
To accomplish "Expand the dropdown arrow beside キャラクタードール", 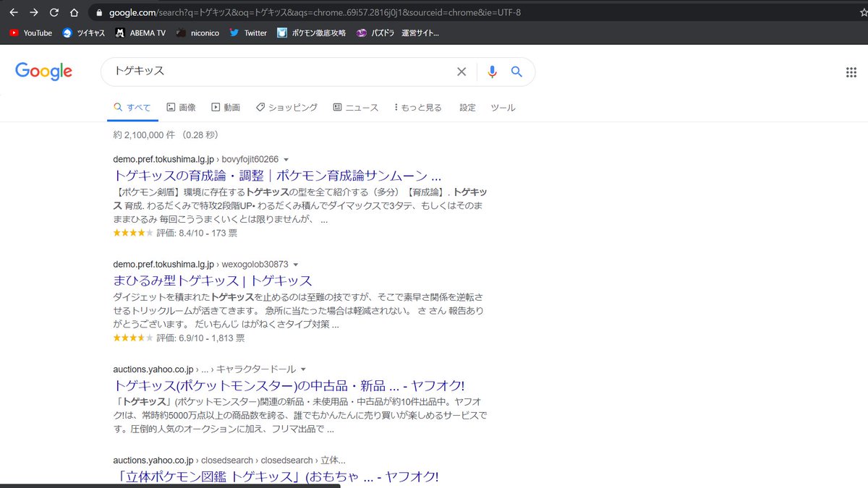I will pos(303,369).
